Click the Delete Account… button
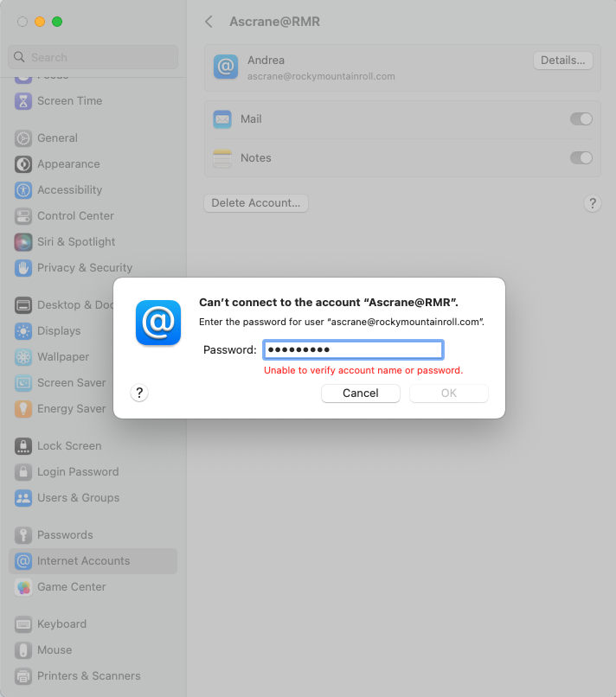This screenshot has height=697, width=616. (255, 203)
